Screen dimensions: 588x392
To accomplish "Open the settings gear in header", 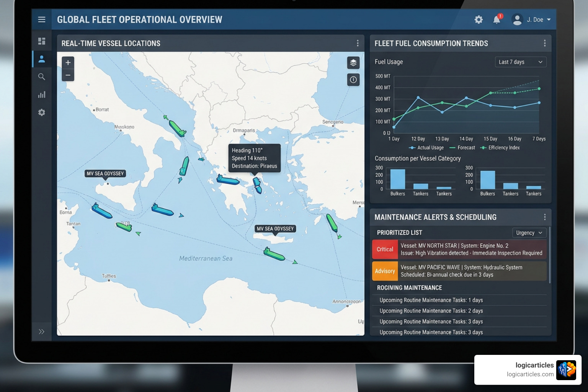I will tap(479, 20).
